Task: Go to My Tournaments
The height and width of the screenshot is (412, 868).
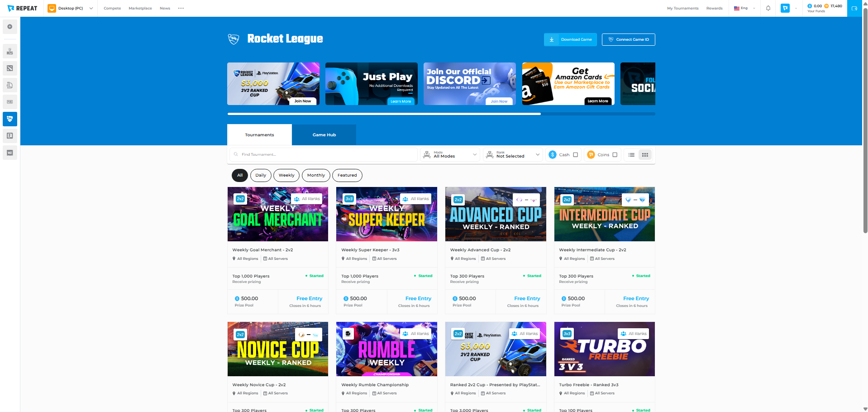Action: 682,8
